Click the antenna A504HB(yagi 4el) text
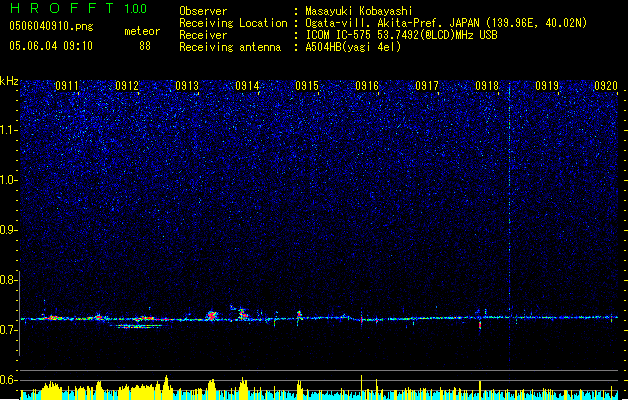This screenshot has width=629, height=400. (x=353, y=47)
